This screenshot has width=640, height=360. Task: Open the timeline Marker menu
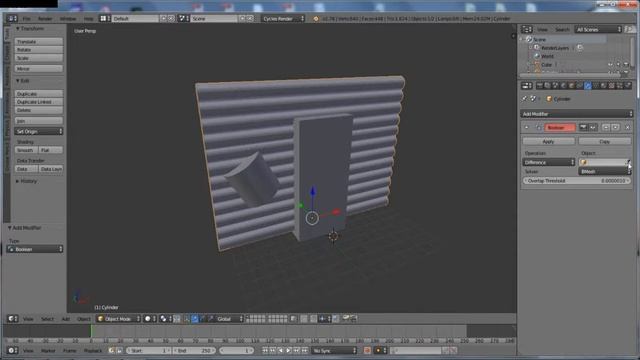pyautogui.click(x=48, y=350)
